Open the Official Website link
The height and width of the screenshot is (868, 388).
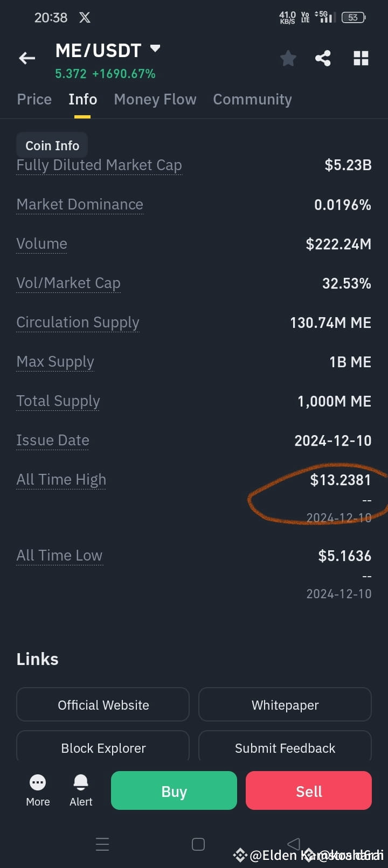103,704
